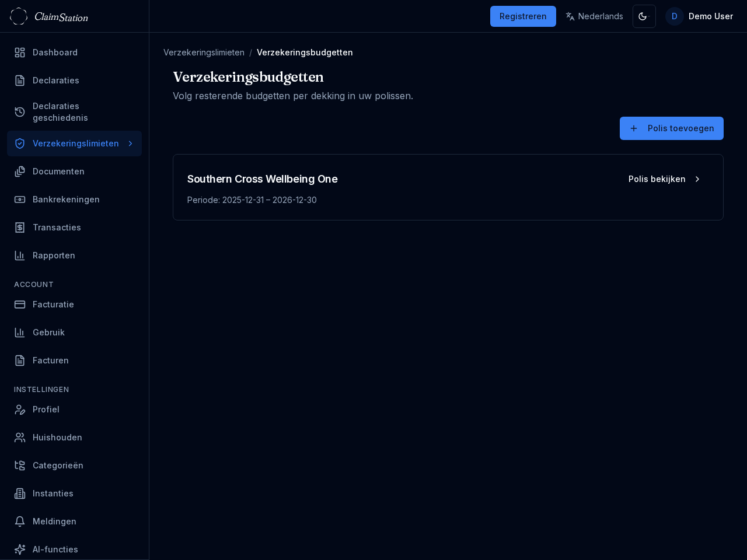The height and width of the screenshot is (560, 747).
Task: Click the Meldingen bell icon
Action: [20, 521]
